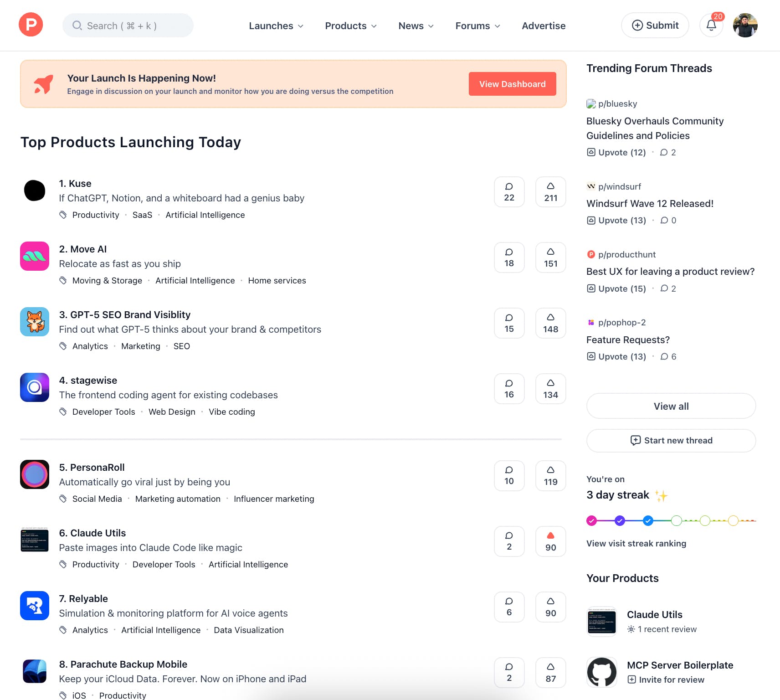
Task: Click Invite for review link
Action: 666,679
